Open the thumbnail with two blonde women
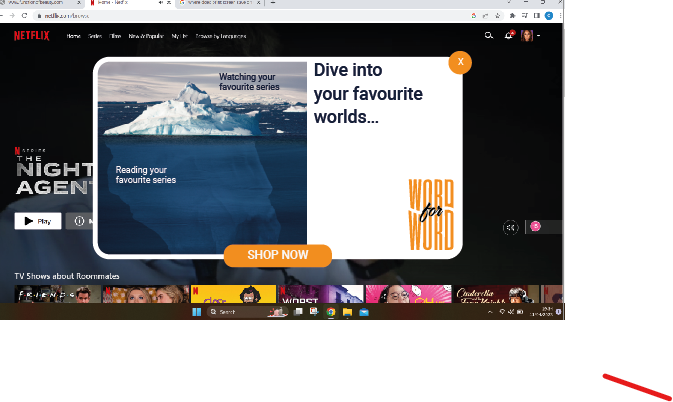673x402 pixels. tap(146, 294)
